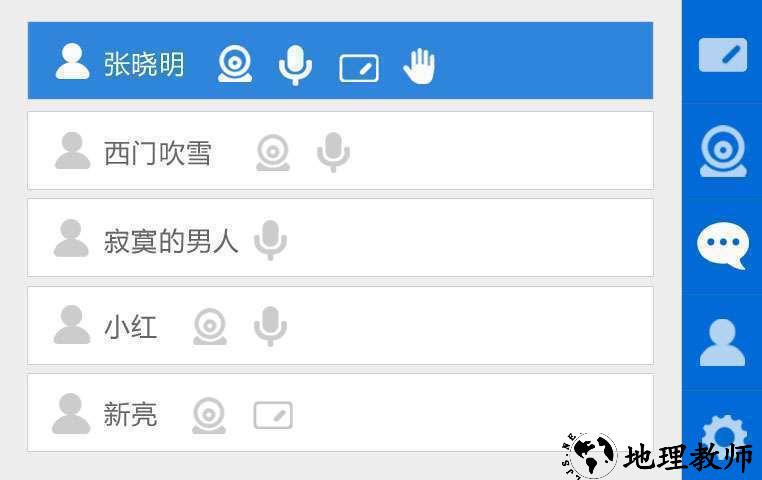Click 西门吹雪's microphone icon

tap(333, 152)
